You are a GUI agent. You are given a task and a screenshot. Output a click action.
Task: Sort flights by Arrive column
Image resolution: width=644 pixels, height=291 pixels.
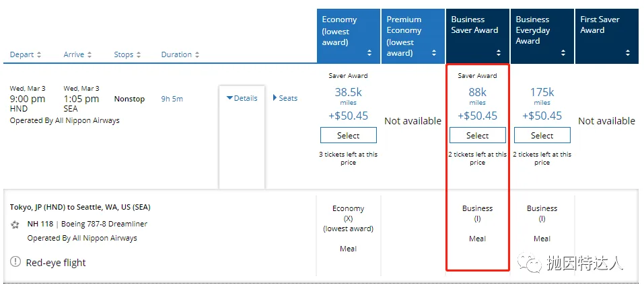coord(77,54)
